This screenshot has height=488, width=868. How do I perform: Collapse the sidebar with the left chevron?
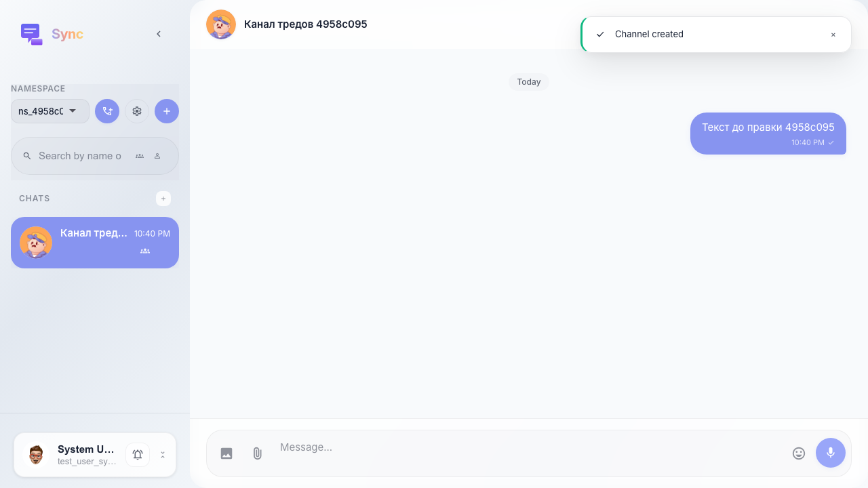point(159,34)
